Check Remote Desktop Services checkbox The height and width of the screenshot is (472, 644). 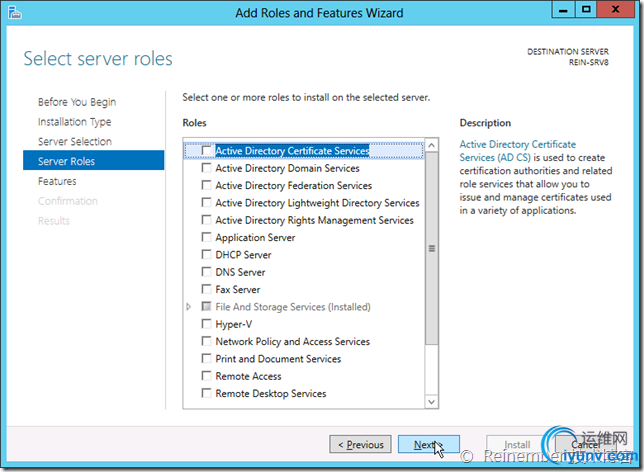tap(206, 394)
